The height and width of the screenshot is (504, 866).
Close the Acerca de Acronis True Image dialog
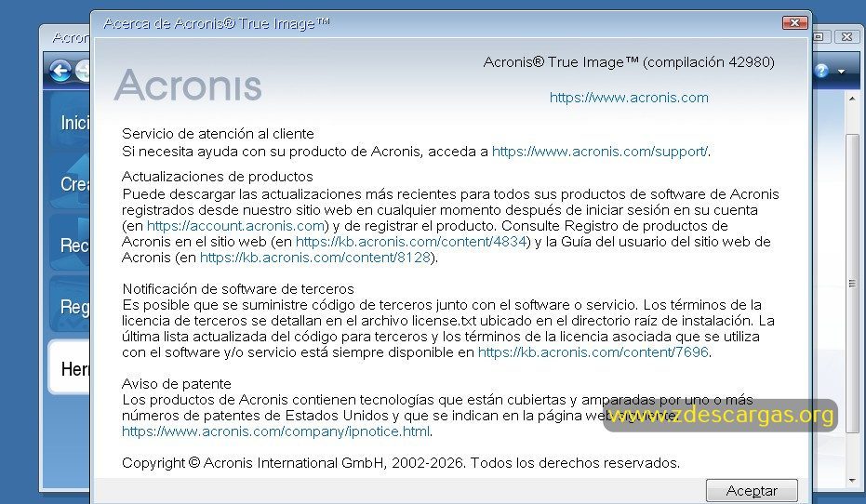click(794, 22)
